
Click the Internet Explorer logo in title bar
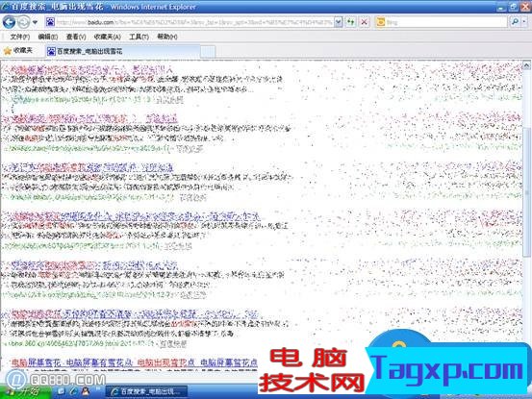6,7
